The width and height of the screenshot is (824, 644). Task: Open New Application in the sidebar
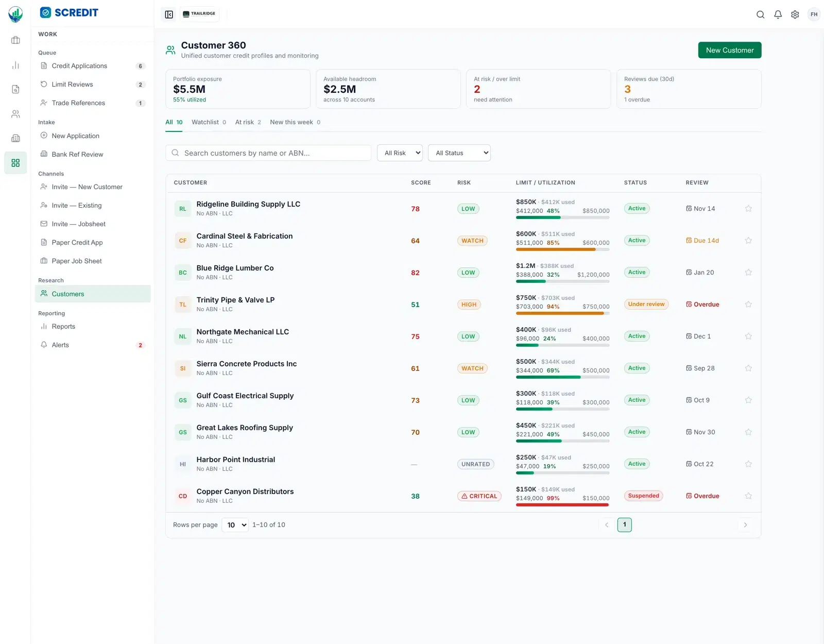(x=93, y=136)
